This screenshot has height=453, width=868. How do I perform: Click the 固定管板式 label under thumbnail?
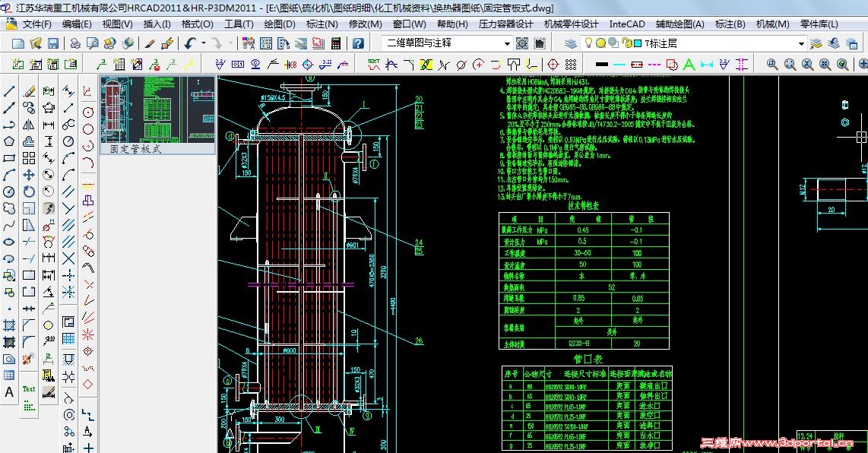coord(135,149)
